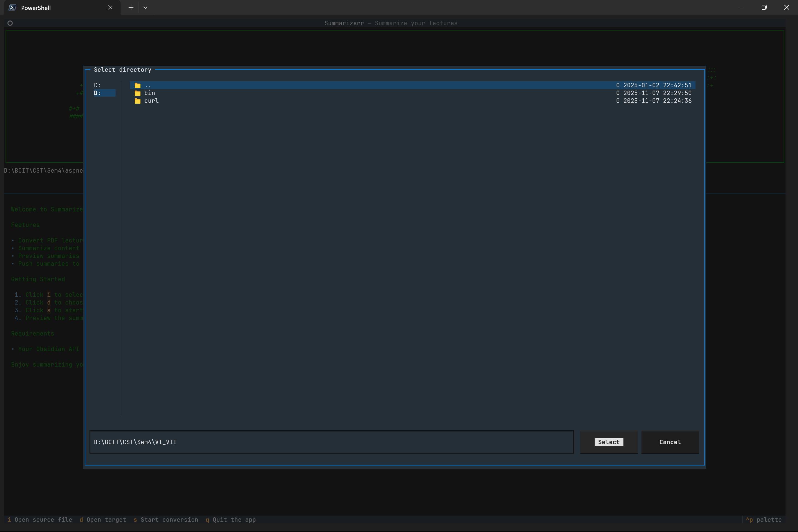The width and height of the screenshot is (798, 532).
Task: Select the C: drive
Action: 97,85
